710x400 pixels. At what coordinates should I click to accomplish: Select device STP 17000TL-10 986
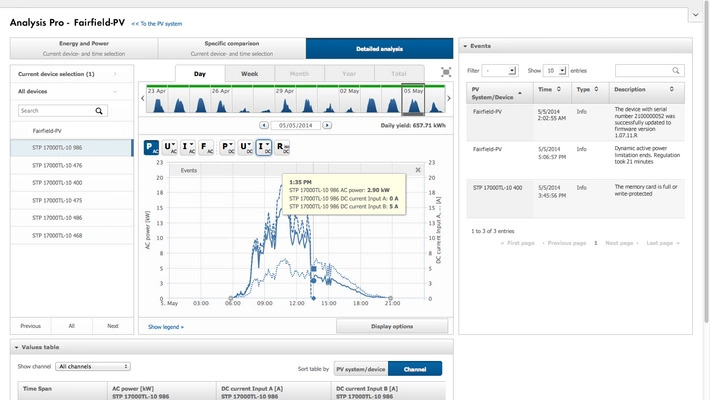tap(72, 148)
